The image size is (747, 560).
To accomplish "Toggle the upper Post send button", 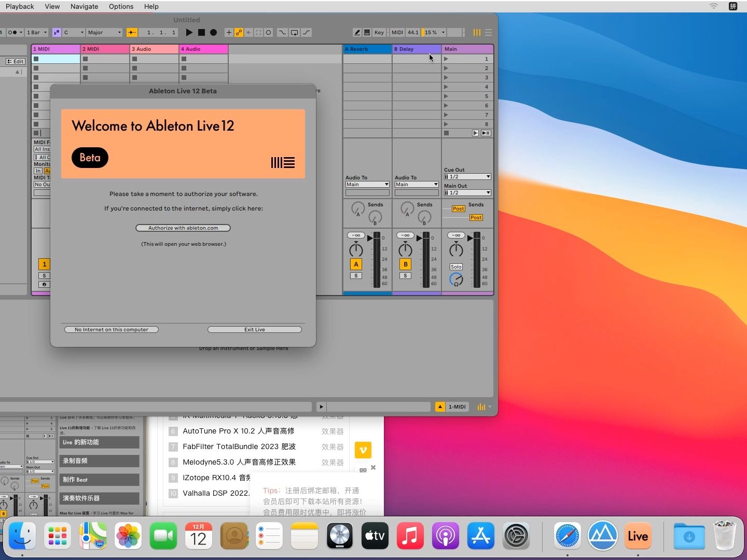I will [x=458, y=208].
